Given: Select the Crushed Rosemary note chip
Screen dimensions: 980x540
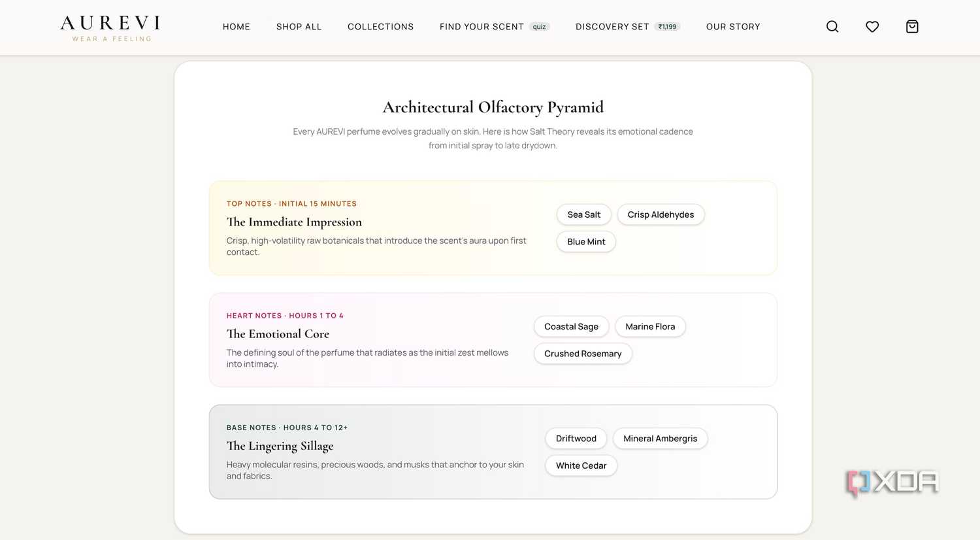Looking at the screenshot, I should [583, 354].
